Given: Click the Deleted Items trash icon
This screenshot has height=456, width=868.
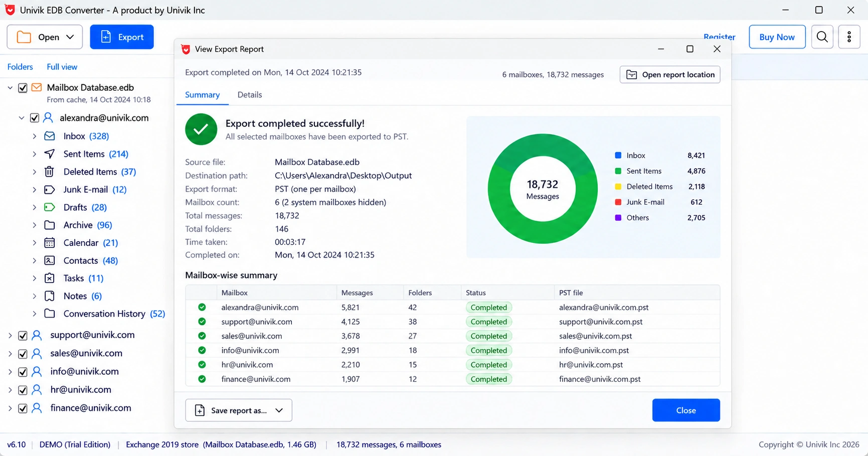Looking at the screenshot, I should pos(49,172).
